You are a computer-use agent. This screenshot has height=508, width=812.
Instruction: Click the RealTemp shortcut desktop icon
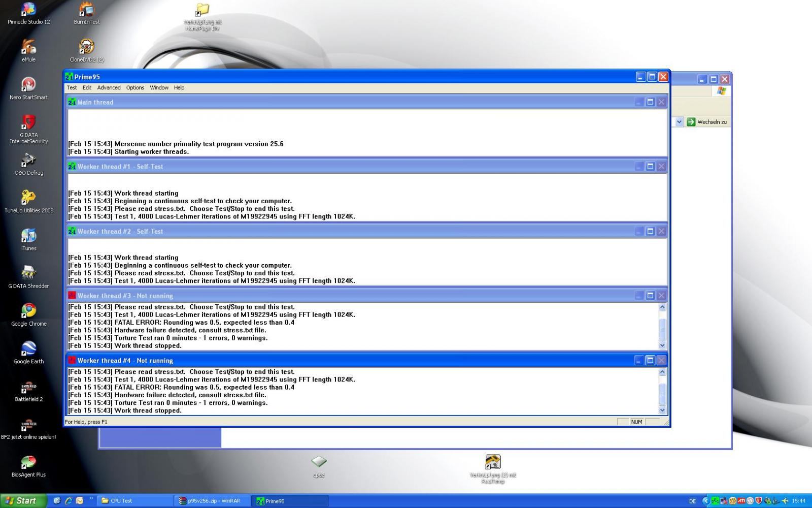pos(493,468)
